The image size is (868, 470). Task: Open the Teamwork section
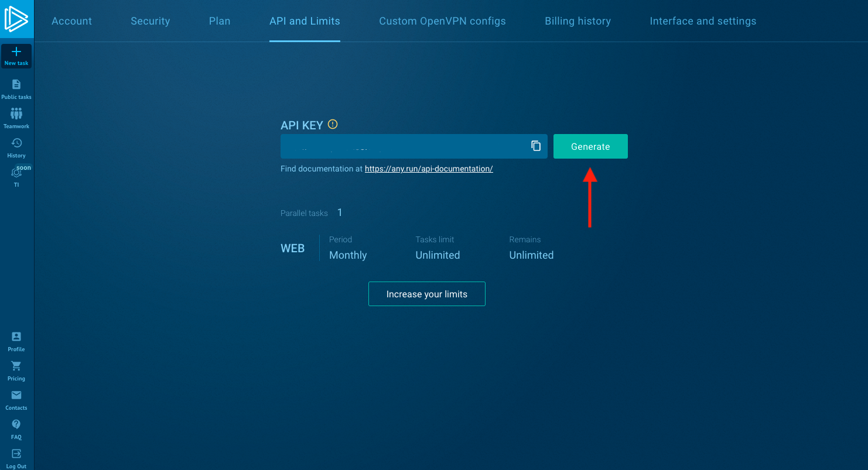tap(16, 118)
